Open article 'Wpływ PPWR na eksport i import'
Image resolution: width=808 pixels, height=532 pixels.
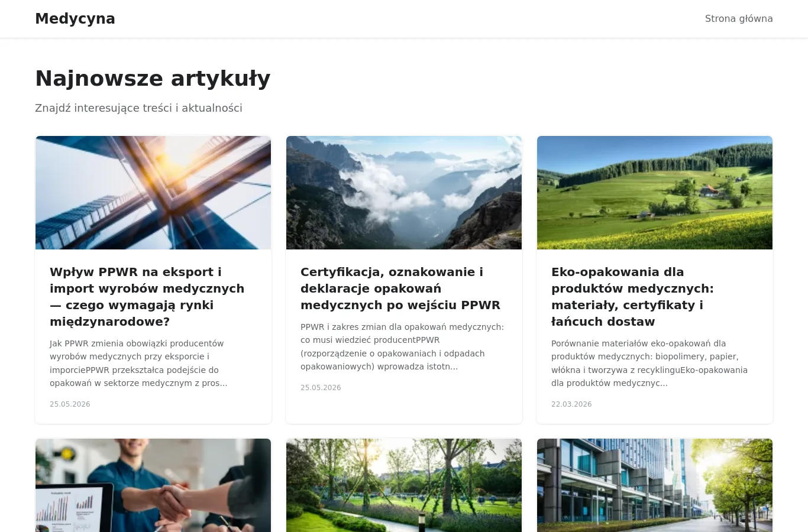147,297
